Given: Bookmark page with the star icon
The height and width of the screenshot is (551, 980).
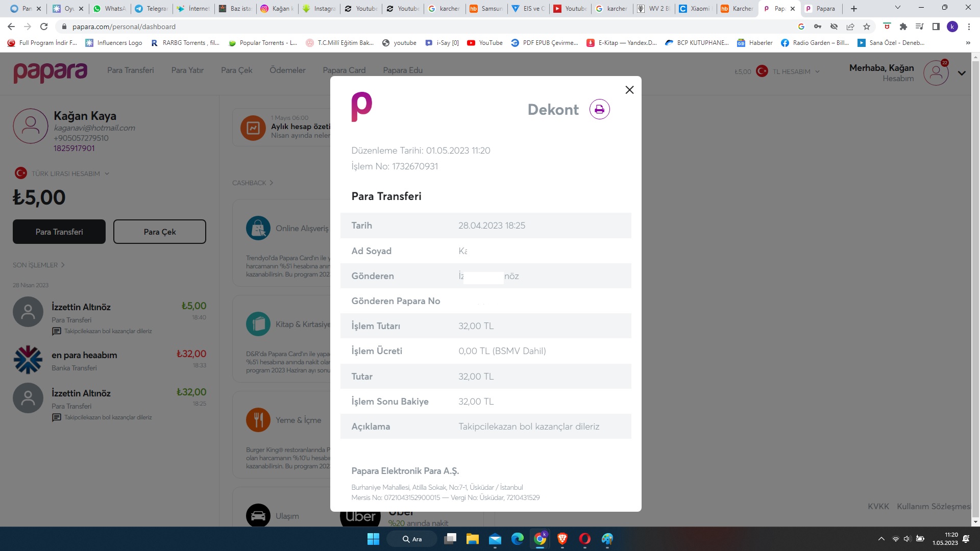Looking at the screenshot, I should tap(867, 27).
